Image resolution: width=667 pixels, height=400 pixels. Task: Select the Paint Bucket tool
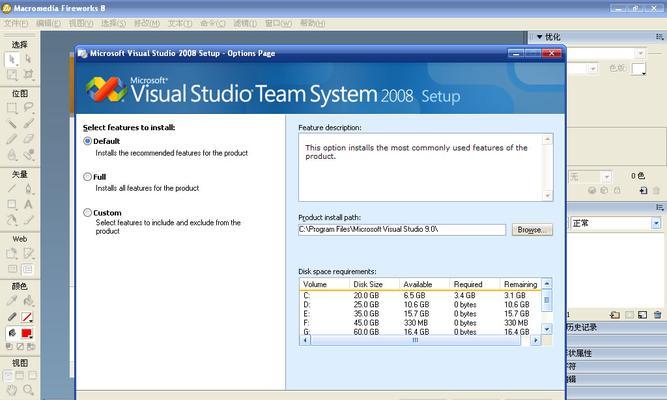[28, 301]
